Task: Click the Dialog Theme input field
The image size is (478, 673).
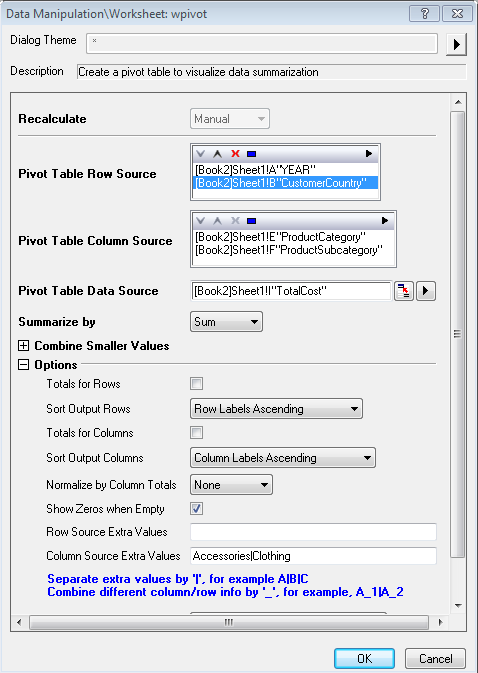Action: point(262,44)
